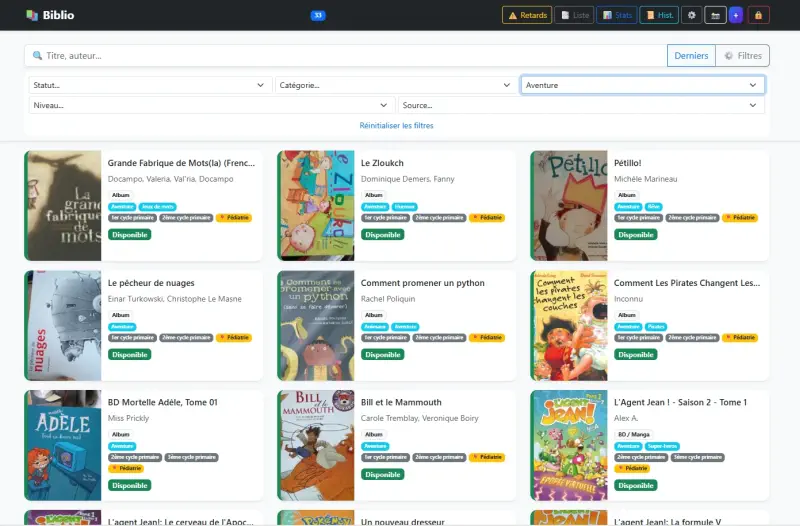Open settings via gear icon
The image size is (800, 526).
click(691, 15)
